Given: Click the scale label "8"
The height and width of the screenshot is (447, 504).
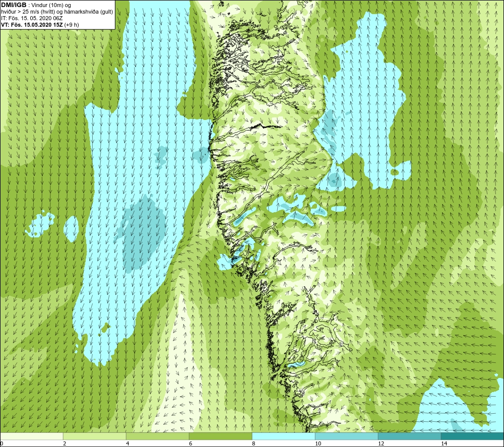Looking at the screenshot, I should pos(254,443).
